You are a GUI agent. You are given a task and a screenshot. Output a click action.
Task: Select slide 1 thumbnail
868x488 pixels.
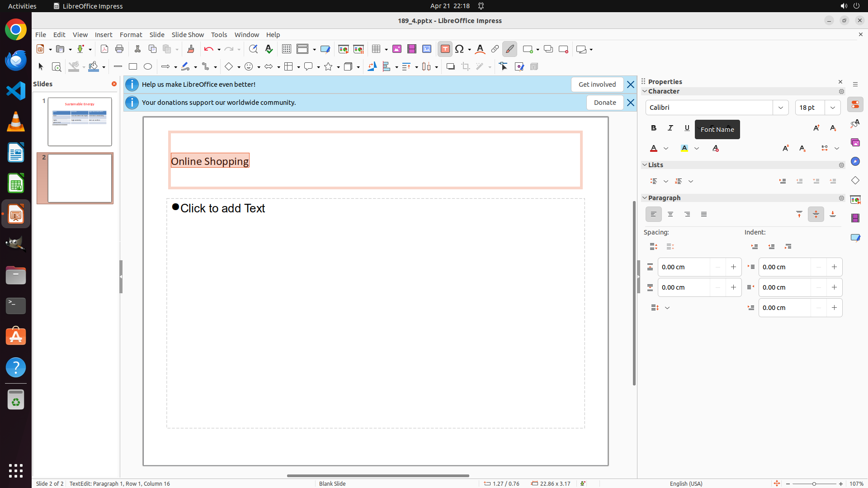click(80, 122)
